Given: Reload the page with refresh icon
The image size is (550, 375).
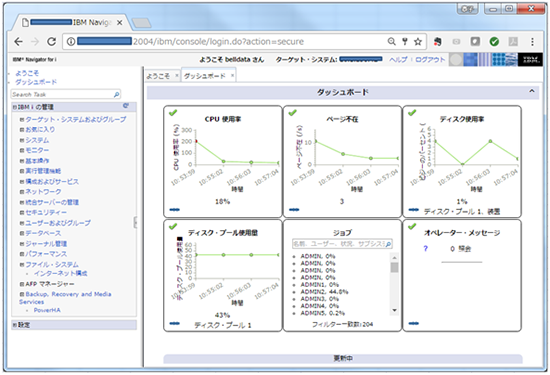Looking at the screenshot, I should click(52, 42).
